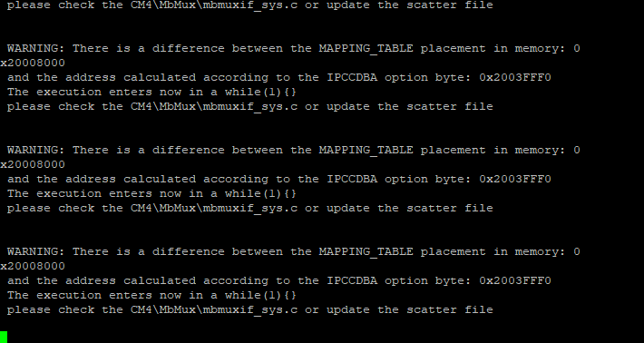Viewport: 644px width, 343px height.
Task: Click IPCCDBA in the last warning block
Action: [x=352, y=280]
